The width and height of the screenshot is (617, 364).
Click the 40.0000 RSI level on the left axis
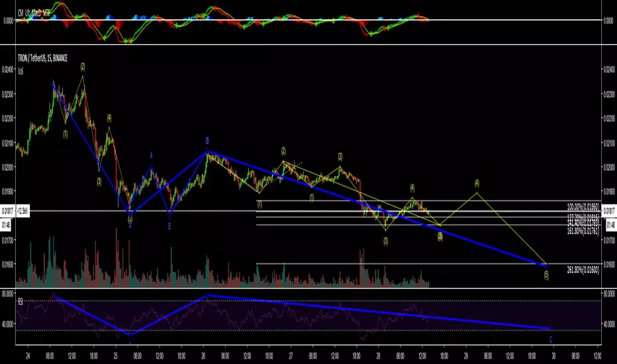tap(8, 324)
